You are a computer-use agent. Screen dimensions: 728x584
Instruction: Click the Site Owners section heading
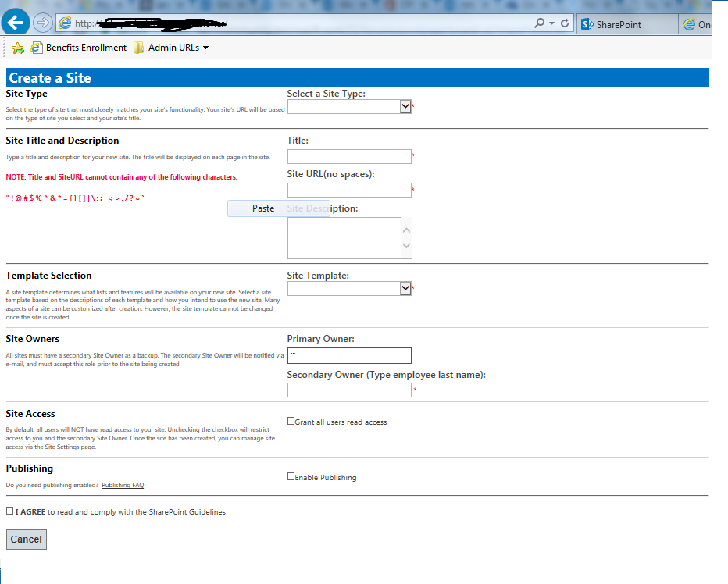(x=33, y=338)
